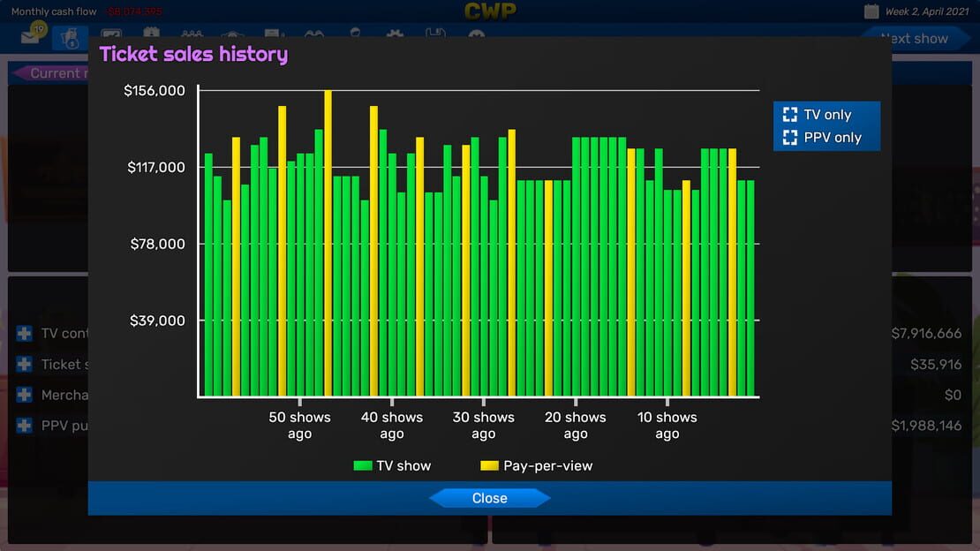Expand the Ticket sales row plus icon
Image resolution: width=980 pixels, height=551 pixels.
point(25,364)
